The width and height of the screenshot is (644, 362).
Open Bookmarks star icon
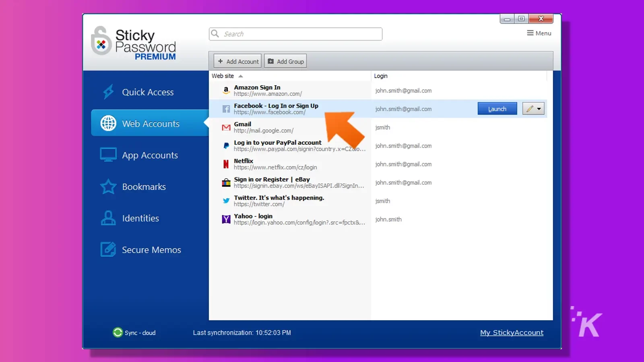tap(108, 187)
